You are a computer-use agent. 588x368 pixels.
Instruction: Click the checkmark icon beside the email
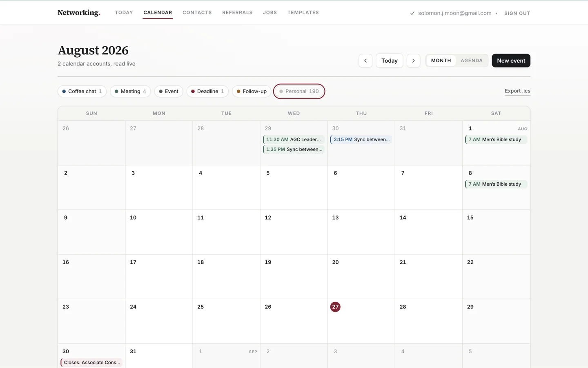(x=412, y=13)
